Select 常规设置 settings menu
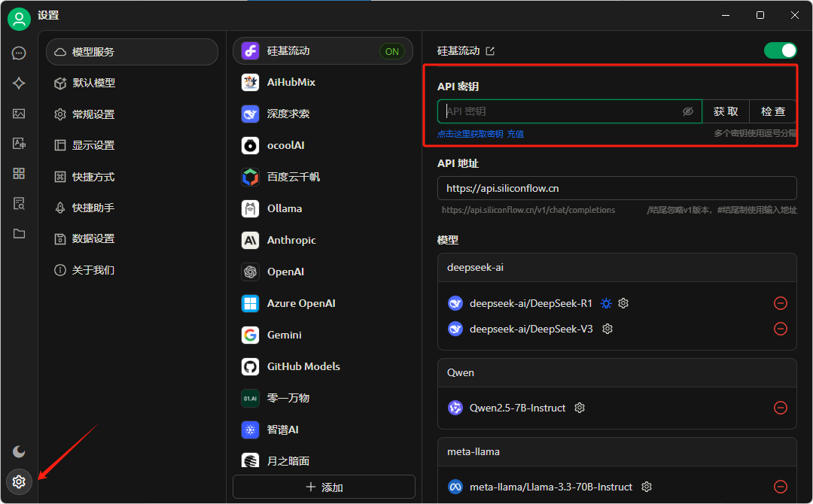Screen dimensions: 813x504 tap(132, 114)
